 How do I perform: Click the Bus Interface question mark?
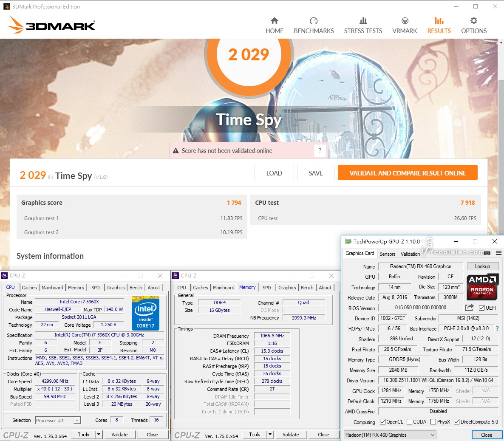click(497, 328)
